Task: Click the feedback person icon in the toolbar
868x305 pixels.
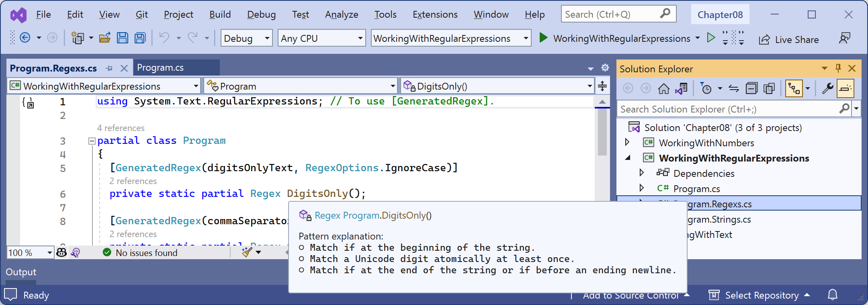Action: [845, 38]
